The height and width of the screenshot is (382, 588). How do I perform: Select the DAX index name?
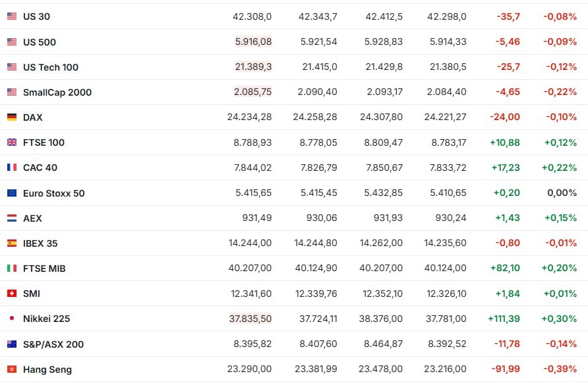pyautogui.click(x=32, y=117)
